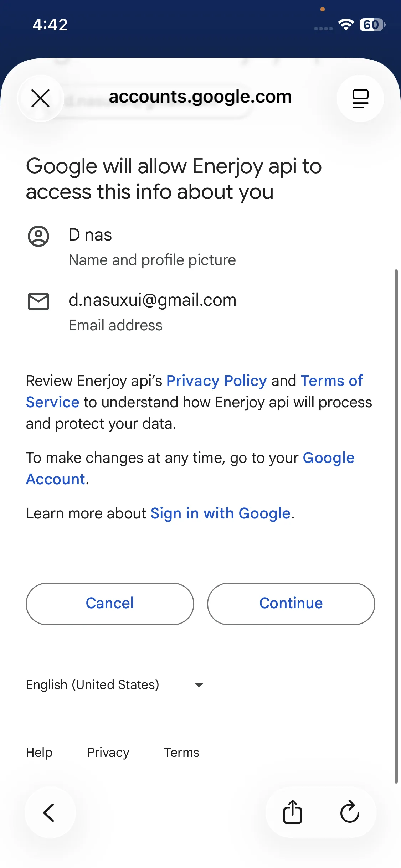Open the reader page menu icon
The height and width of the screenshot is (868, 401).
(360, 98)
